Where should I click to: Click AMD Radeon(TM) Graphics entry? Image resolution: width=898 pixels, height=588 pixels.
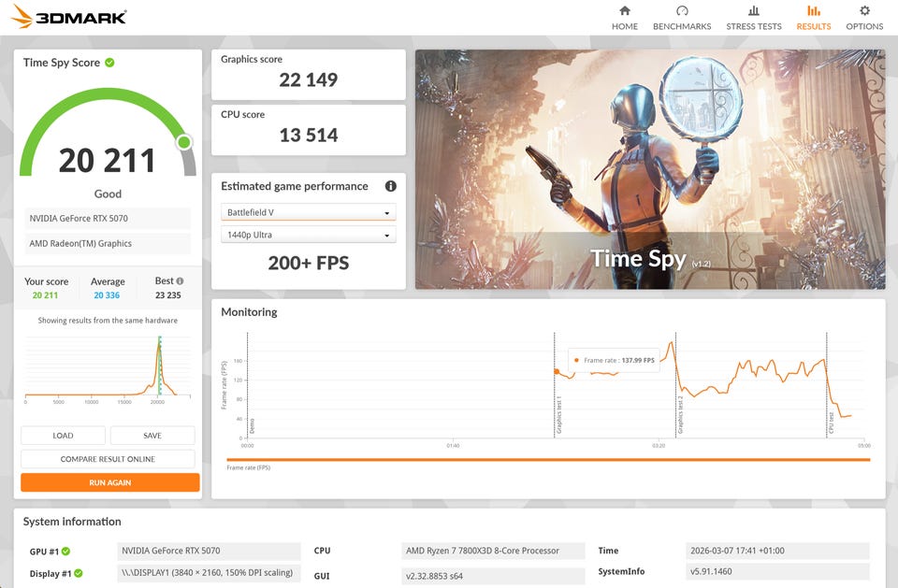(x=108, y=243)
